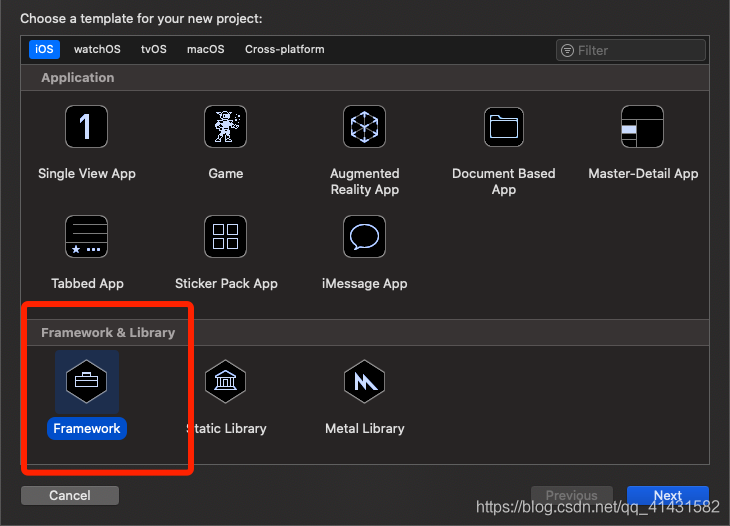Click the 'Static Library' label

tap(226, 428)
